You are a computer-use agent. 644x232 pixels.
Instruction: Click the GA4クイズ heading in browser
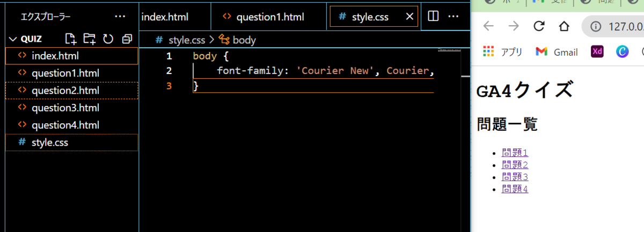coord(525,90)
